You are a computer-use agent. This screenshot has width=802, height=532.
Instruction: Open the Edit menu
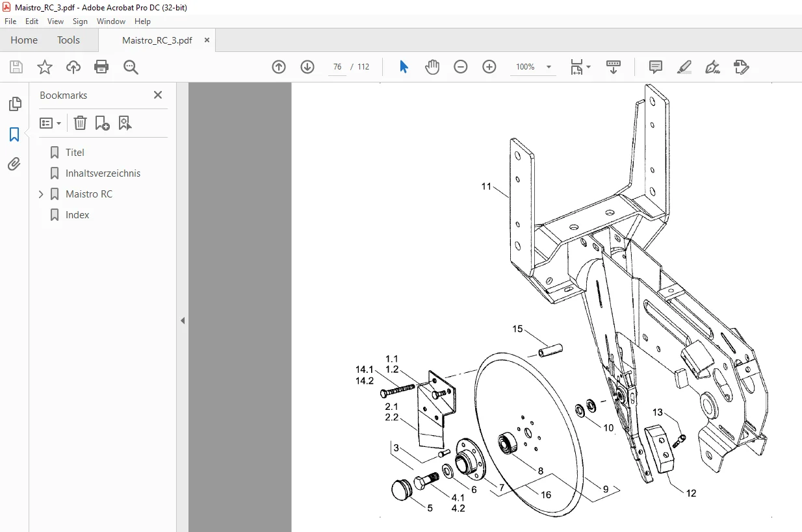(32, 21)
